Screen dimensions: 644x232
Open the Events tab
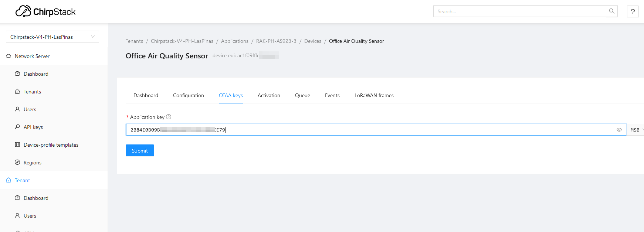point(332,95)
